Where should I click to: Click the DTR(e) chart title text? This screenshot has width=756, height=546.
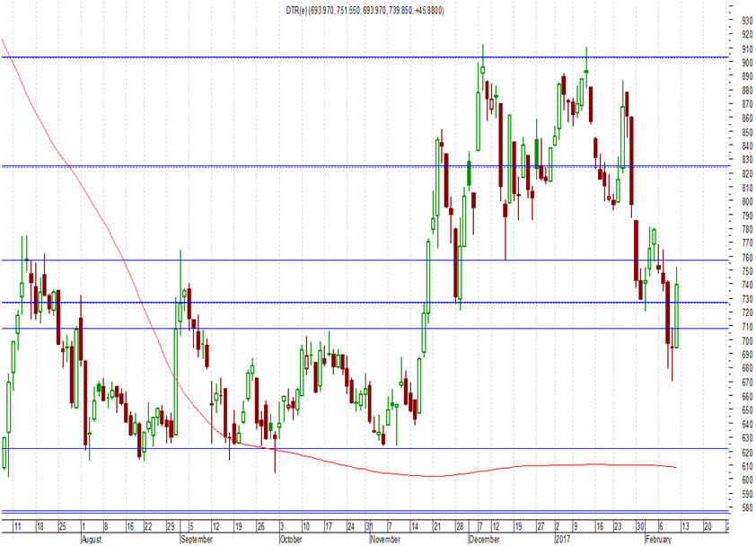[x=365, y=10]
